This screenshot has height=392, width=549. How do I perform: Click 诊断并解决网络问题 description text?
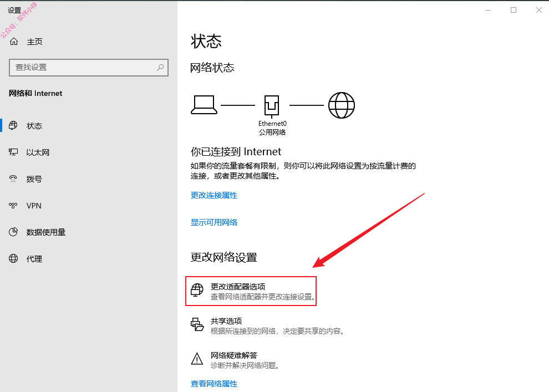[x=245, y=365]
